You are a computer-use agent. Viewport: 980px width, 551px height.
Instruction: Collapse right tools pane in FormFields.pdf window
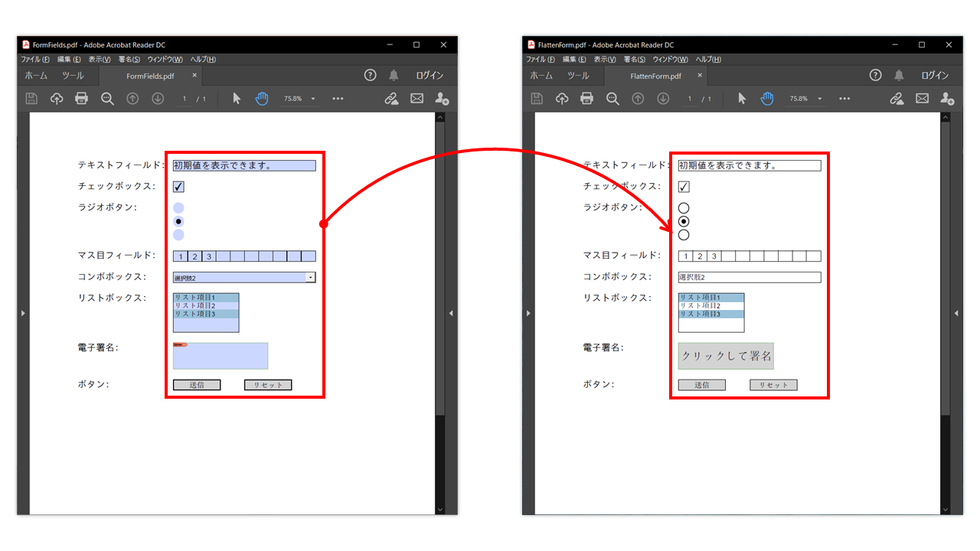pyautogui.click(x=451, y=313)
